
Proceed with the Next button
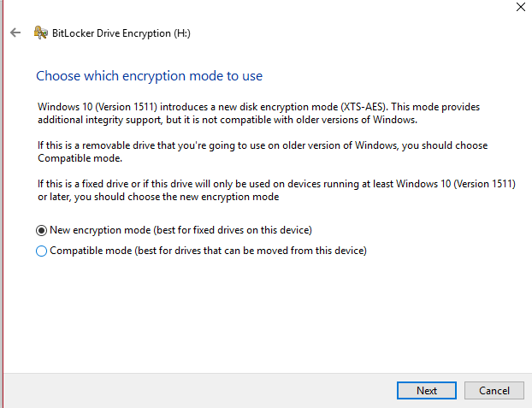click(x=427, y=391)
